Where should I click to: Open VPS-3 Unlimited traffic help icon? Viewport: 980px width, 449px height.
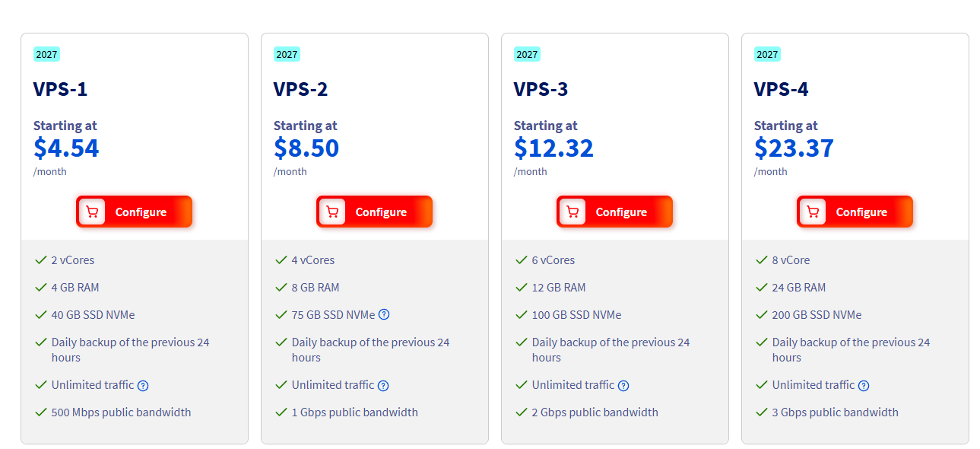pos(623,386)
